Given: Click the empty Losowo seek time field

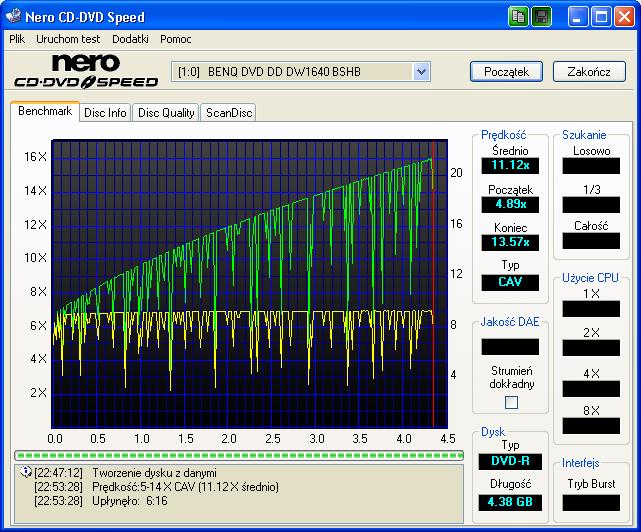Looking at the screenshot, I should click(x=591, y=166).
